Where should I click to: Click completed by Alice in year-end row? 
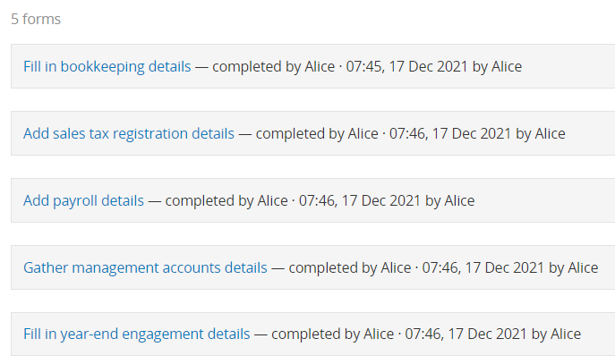[333, 334]
